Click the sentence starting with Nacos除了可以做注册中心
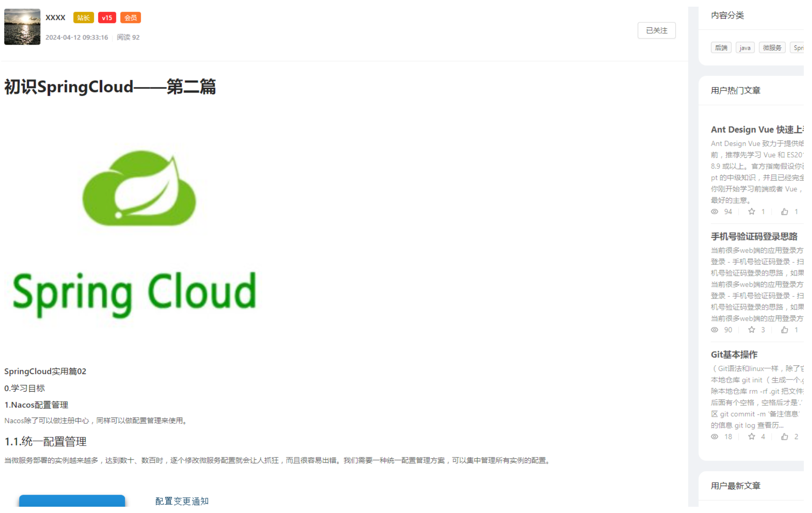 [x=97, y=421]
